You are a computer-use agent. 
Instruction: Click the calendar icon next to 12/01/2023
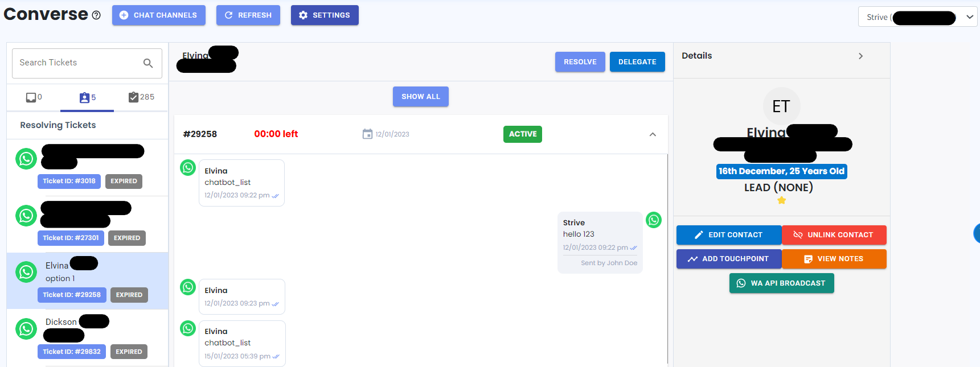click(367, 134)
